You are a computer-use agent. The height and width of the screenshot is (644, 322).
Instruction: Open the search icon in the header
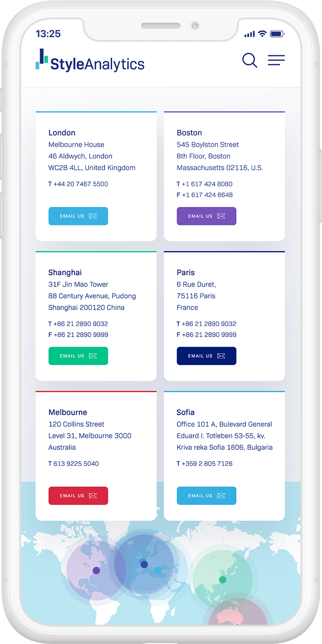250,61
